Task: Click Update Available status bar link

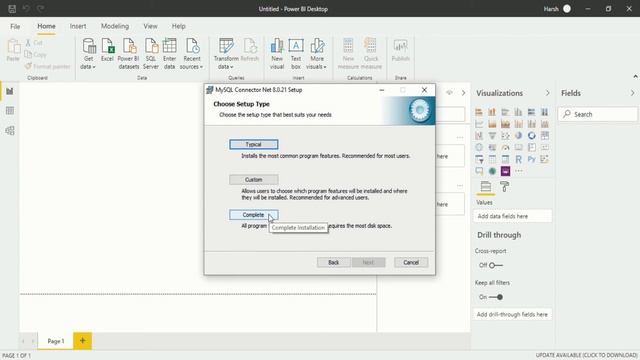Action: tap(586, 356)
